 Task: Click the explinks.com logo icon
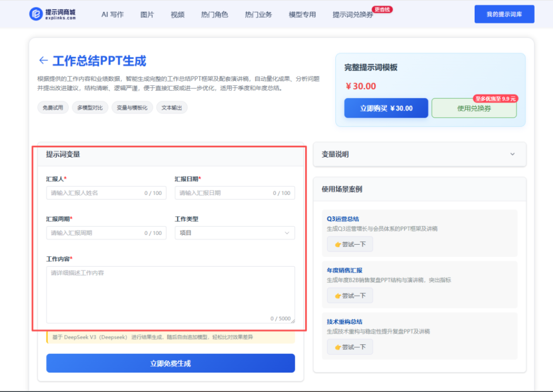(36, 14)
